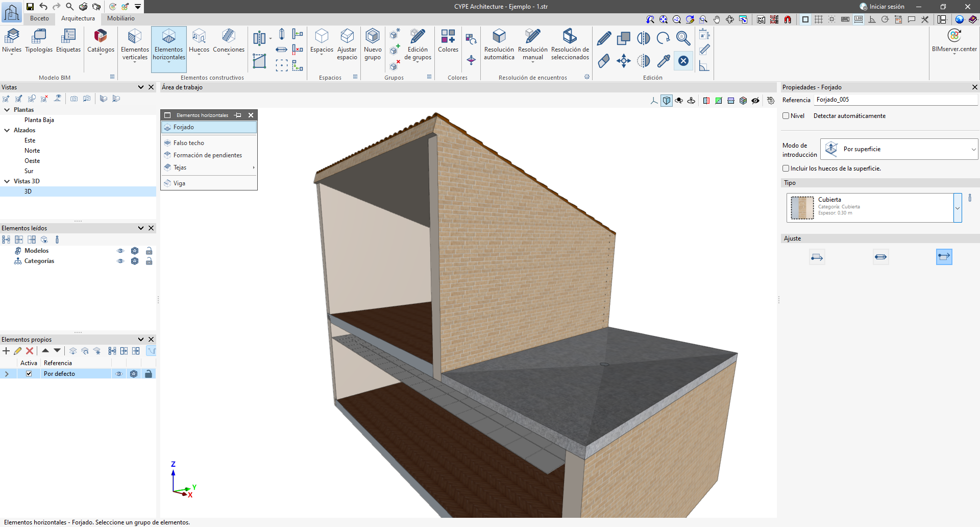Select the Norte elevation view

coord(32,150)
